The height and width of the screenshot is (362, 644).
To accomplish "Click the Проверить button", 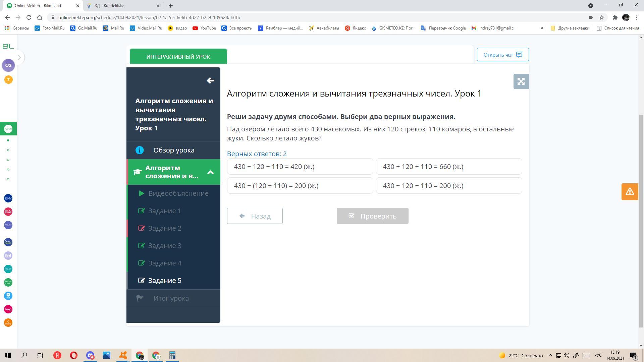I will click(x=372, y=216).
